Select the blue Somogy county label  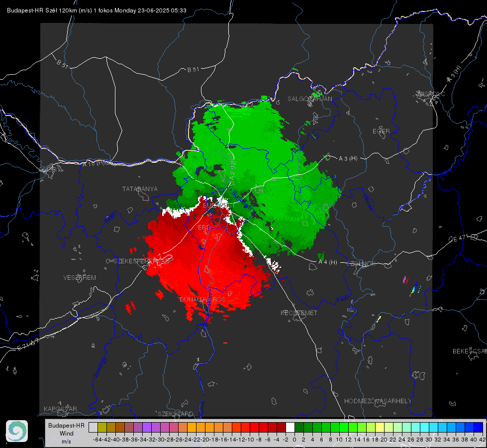(x=99, y=367)
